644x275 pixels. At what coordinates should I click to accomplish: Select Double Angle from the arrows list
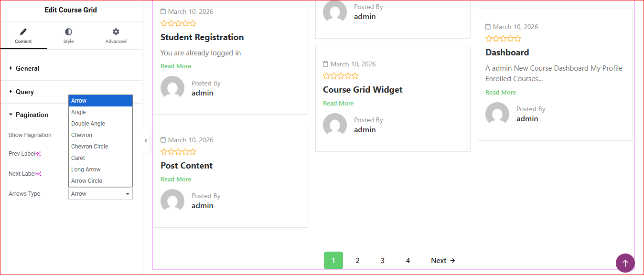click(x=88, y=124)
